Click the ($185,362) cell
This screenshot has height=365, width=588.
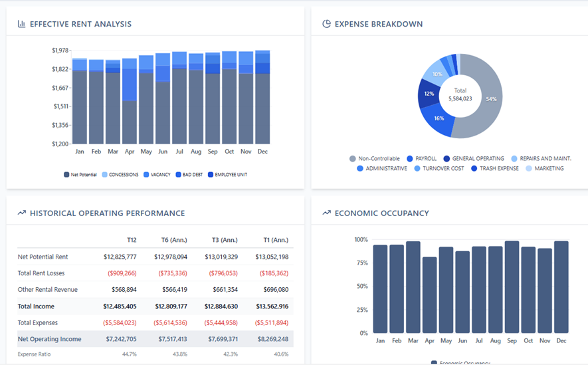[x=274, y=273]
